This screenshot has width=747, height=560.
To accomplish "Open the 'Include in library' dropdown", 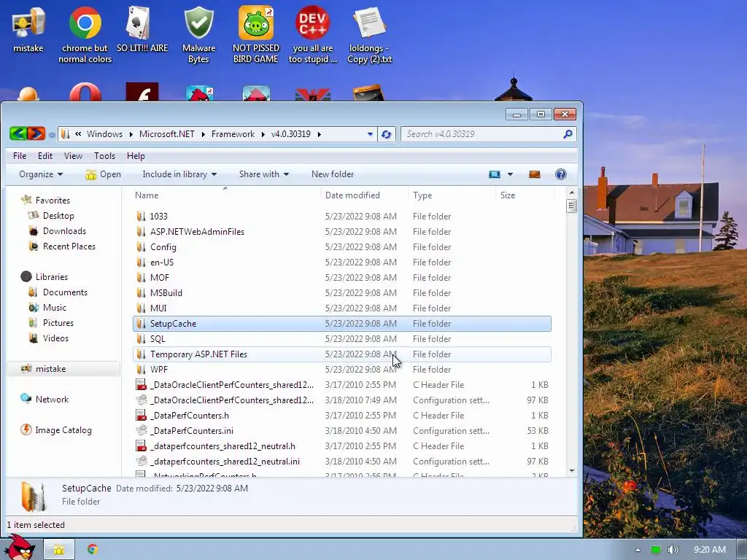I will pos(179,174).
